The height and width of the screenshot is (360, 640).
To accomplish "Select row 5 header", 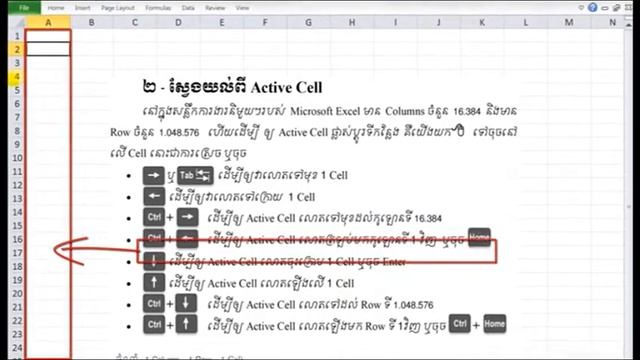I will pos(17,90).
